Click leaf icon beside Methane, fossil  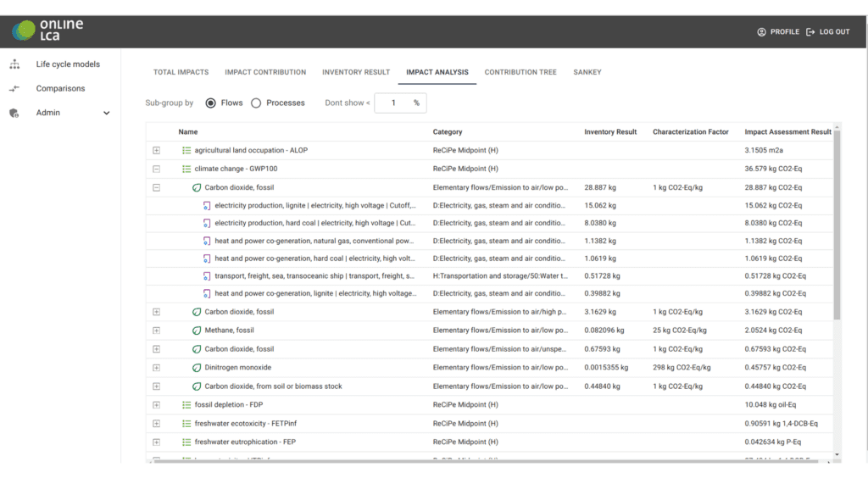point(197,331)
